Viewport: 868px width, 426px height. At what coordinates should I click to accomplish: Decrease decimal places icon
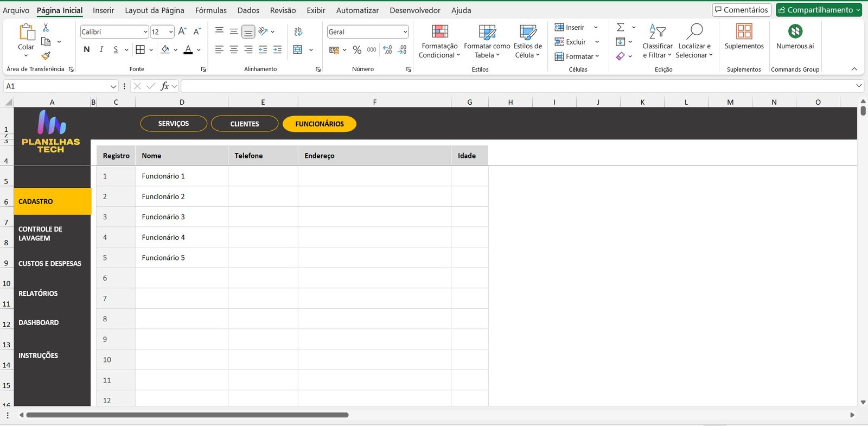[402, 50]
